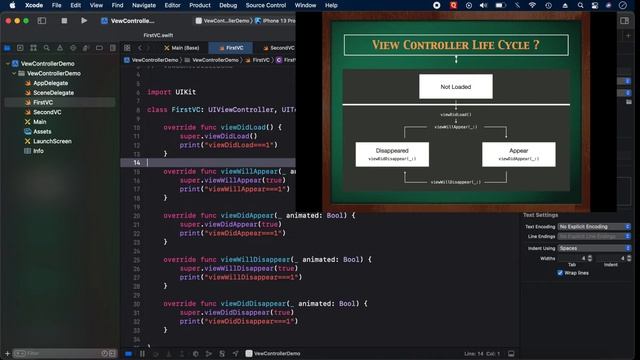Screen dimensions: 640x360
Task: Choose the VewCont...lerDemo scheme selector
Action: pos(222,21)
